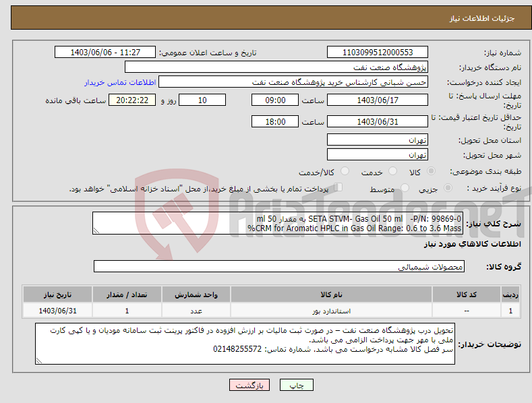Click the remaining days field showing 10
Viewport: 532px width, 403px height.
202,100
